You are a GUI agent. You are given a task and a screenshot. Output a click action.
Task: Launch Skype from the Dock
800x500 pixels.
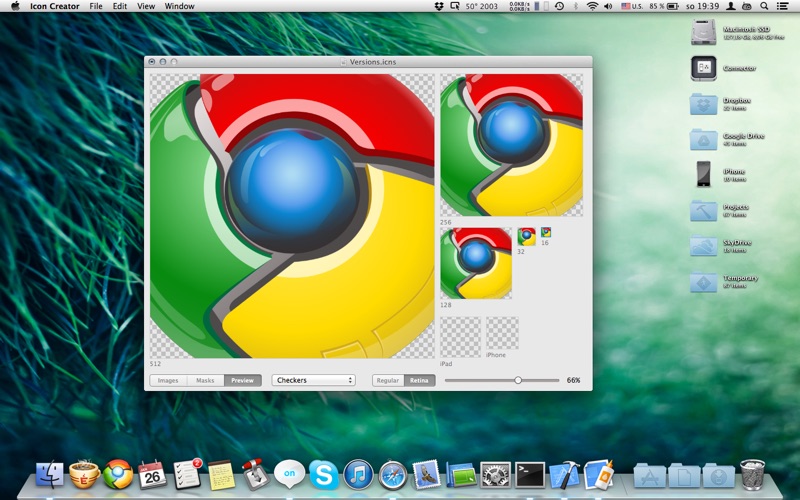click(x=323, y=474)
